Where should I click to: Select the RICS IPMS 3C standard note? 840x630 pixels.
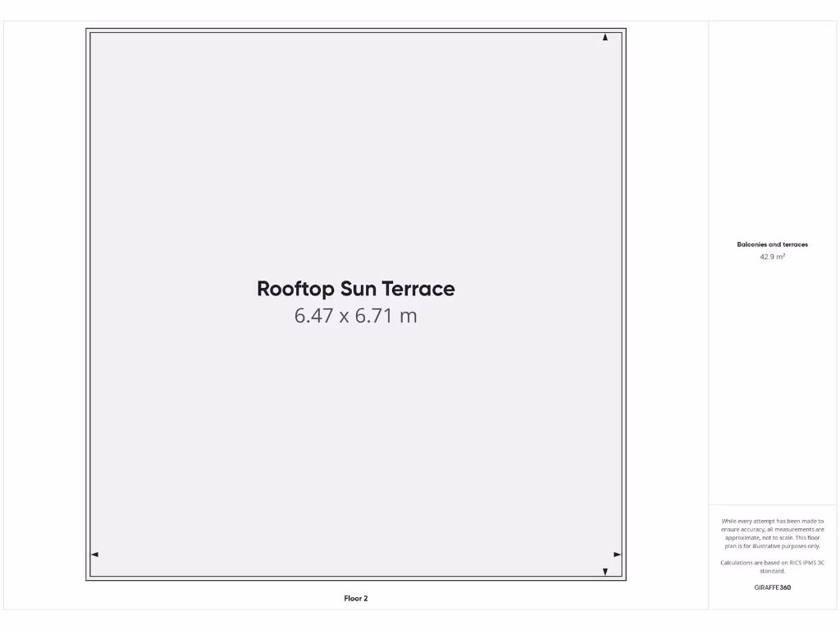[772, 567]
